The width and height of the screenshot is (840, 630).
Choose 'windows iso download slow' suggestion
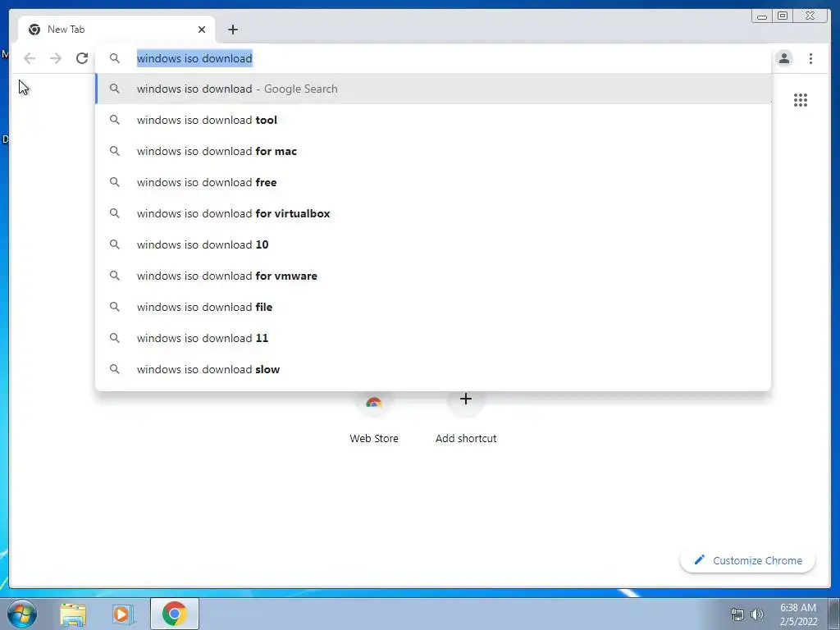click(433, 369)
